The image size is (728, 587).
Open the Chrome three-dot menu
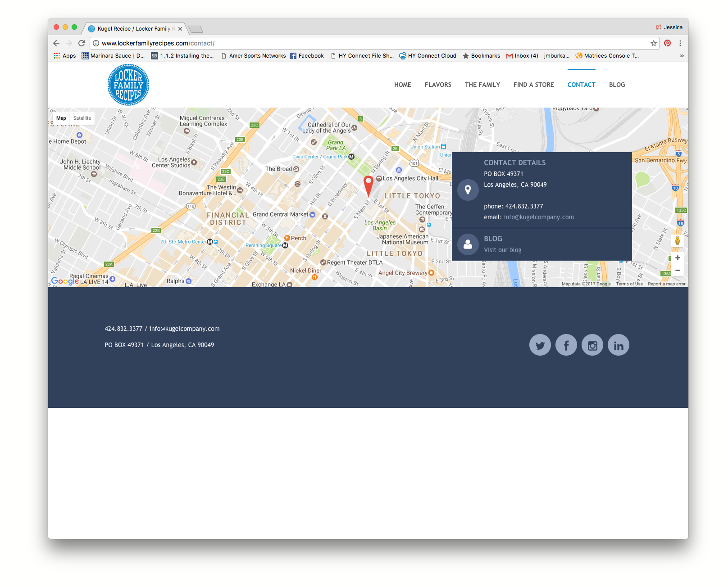680,43
